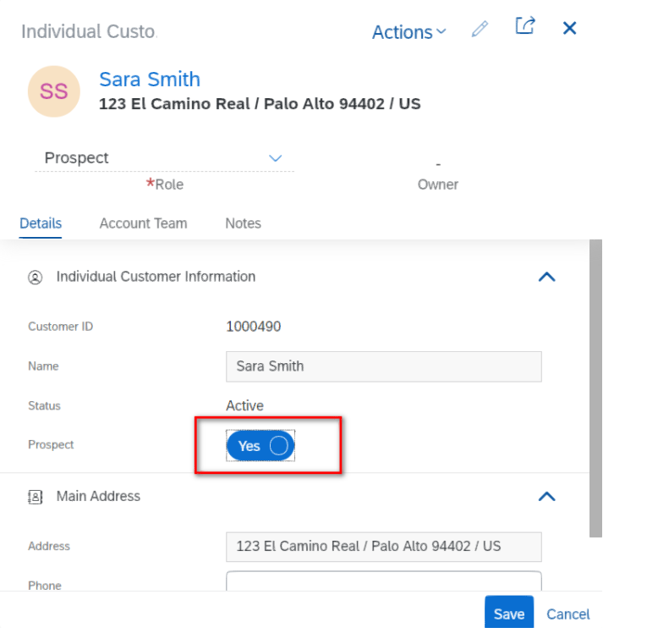Click into the Name input field
The image size is (647, 644).
click(384, 366)
